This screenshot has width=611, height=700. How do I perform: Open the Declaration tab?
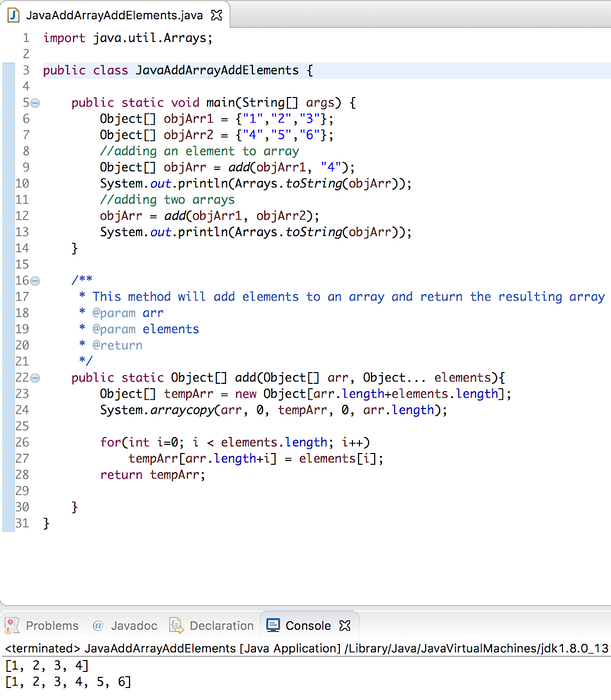click(221, 625)
